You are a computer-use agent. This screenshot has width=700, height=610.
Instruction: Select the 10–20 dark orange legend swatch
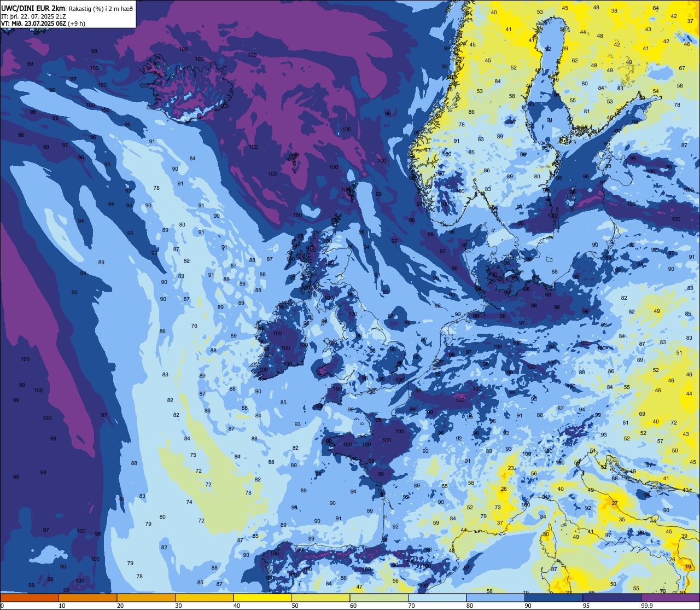pos(87,597)
